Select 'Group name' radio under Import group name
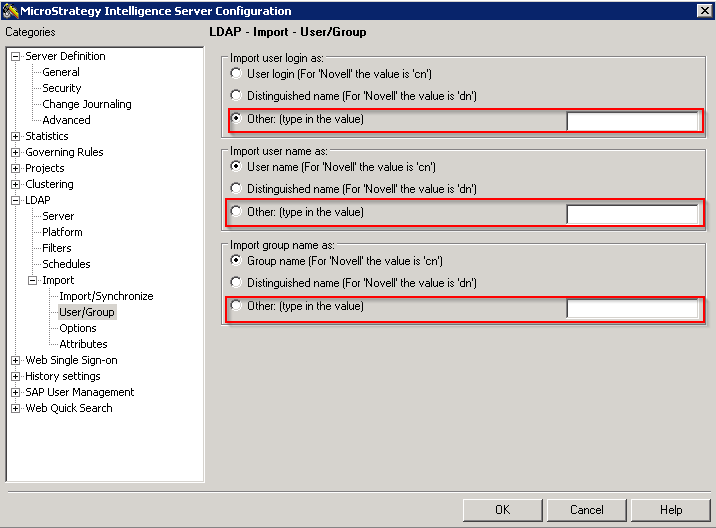Screen dimensions: 716x528 coord(236,260)
